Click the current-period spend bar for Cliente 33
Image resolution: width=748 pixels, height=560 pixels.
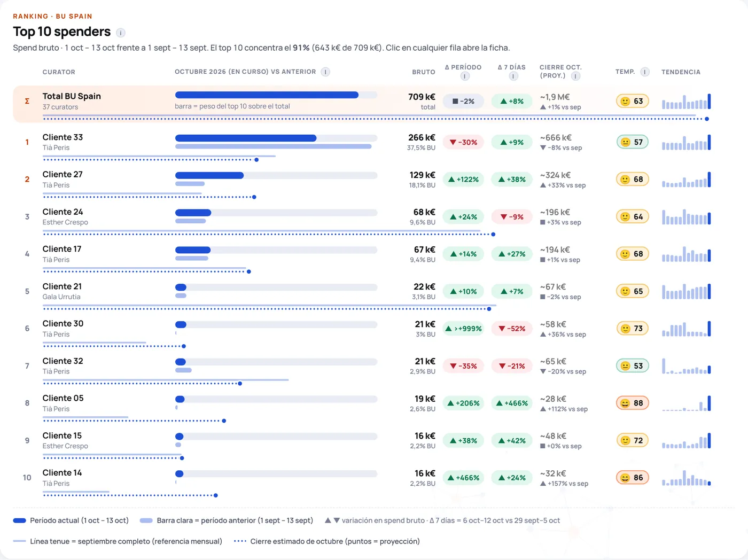[x=246, y=138]
